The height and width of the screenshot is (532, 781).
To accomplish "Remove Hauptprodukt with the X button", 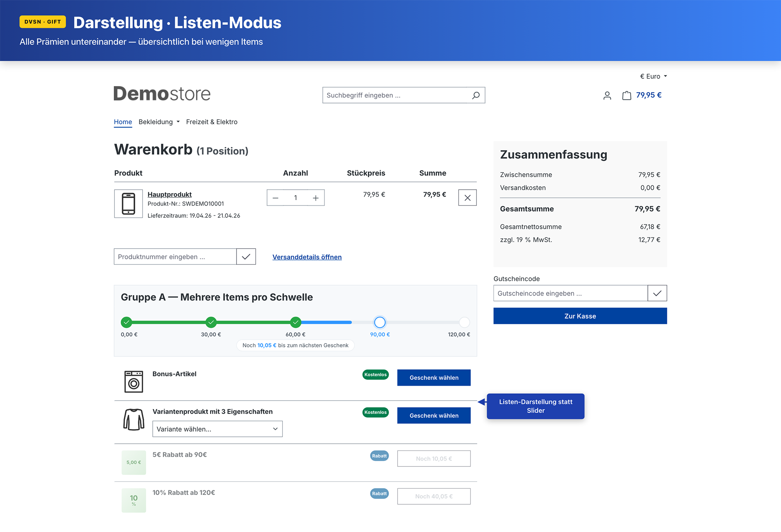I will 467,198.
